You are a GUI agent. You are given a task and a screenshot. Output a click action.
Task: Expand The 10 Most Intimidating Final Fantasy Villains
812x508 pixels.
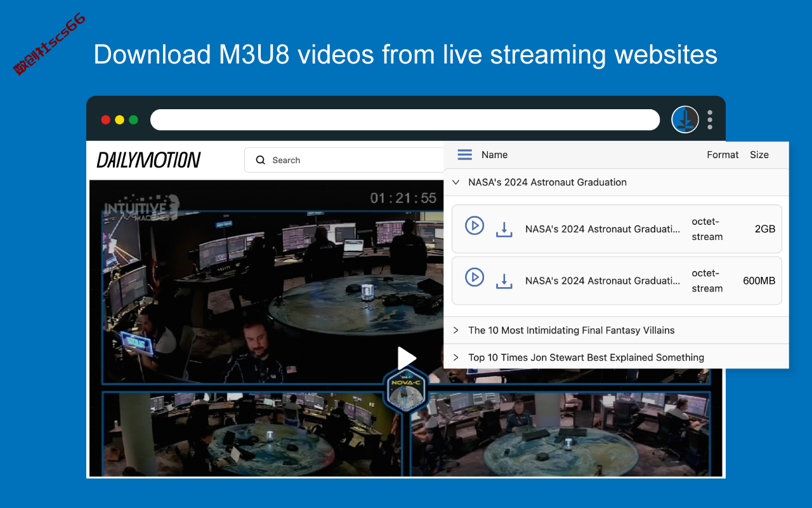tap(455, 330)
